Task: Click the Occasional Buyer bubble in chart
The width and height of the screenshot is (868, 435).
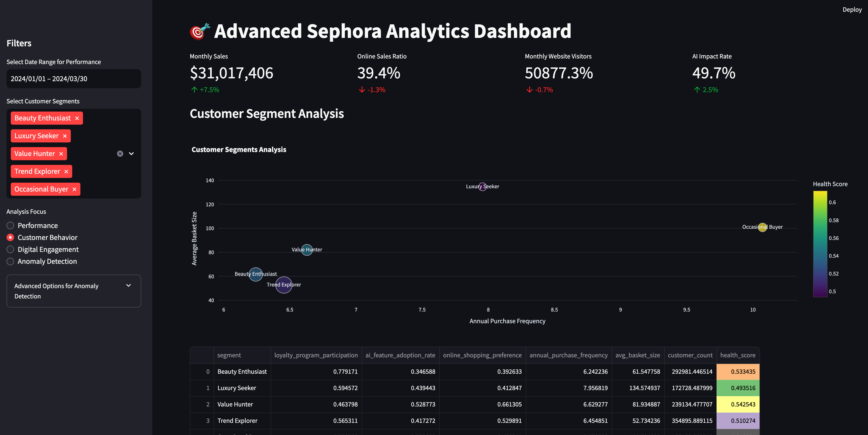Action: pyautogui.click(x=763, y=227)
